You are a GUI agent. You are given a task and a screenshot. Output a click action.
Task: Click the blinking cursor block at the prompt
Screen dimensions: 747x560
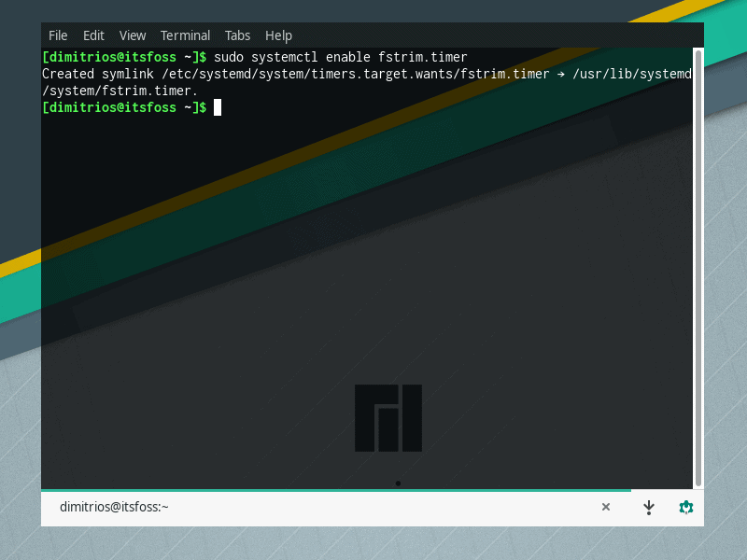pos(218,107)
